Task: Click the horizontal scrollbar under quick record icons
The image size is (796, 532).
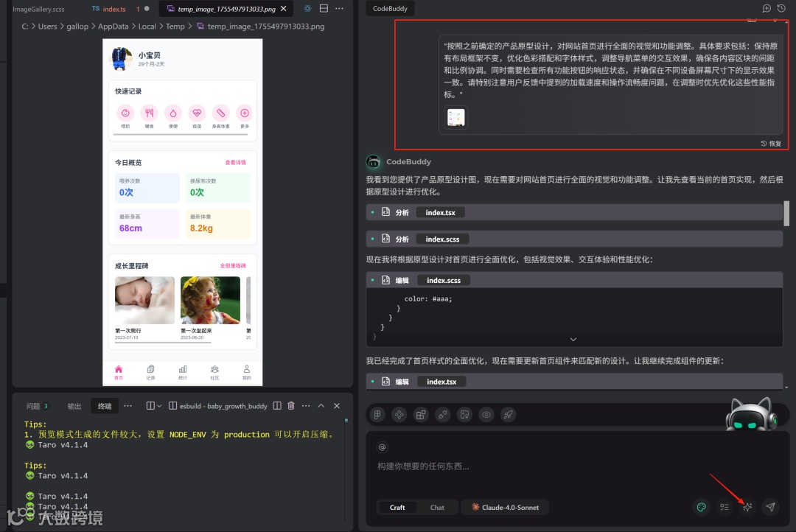Action: (x=181, y=135)
